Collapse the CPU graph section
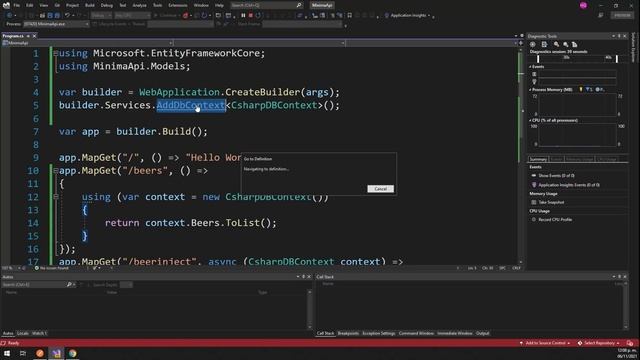The height and width of the screenshot is (360, 640). tap(531, 120)
